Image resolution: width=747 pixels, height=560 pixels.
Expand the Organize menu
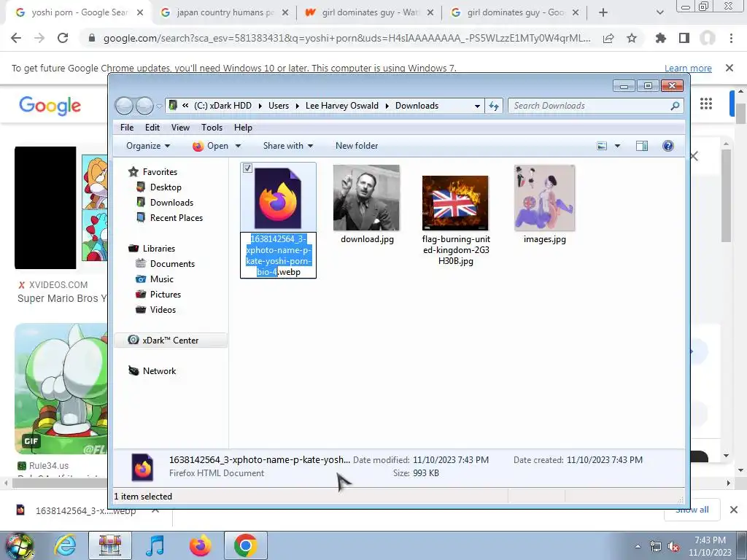148,146
